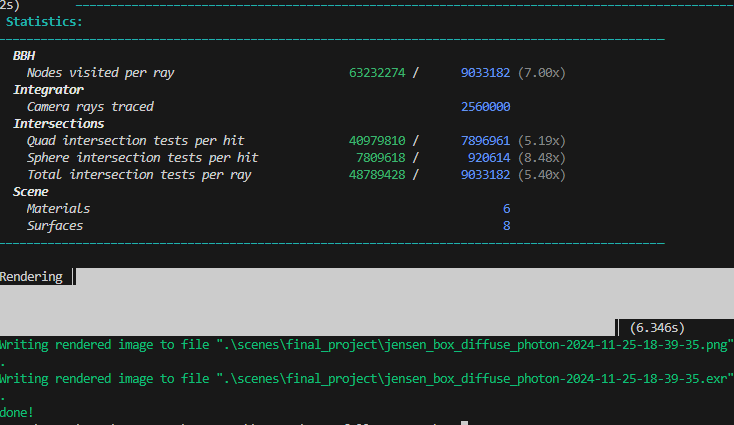Click the (5.40x) ratio value

click(542, 175)
